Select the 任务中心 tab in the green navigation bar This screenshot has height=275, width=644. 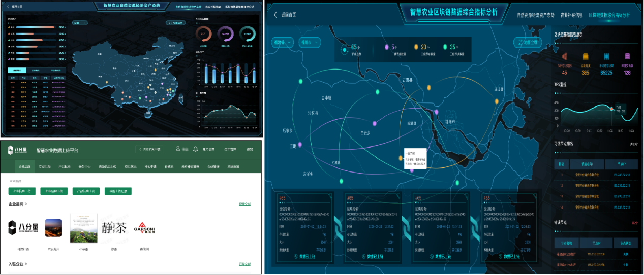[x=84, y=166]
